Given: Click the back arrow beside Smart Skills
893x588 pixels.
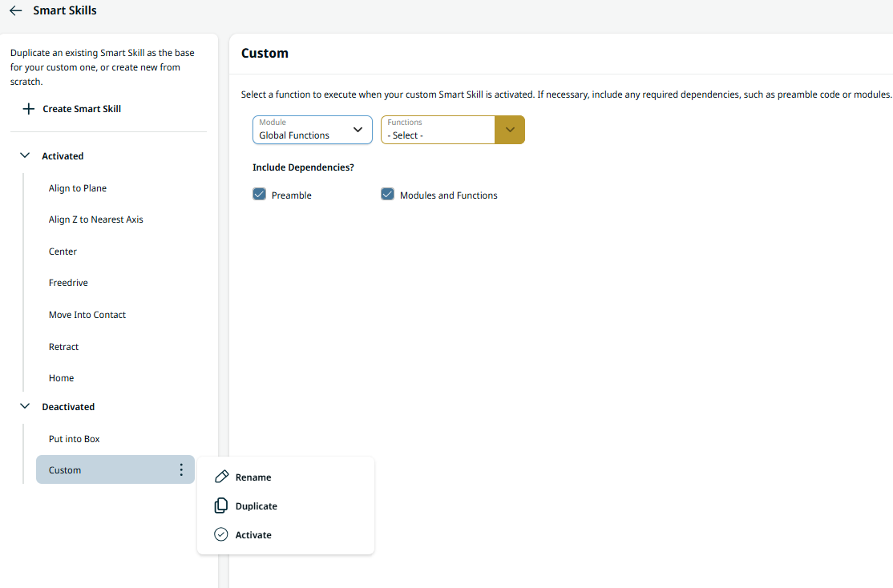Looking at the screenshot, I should (x=15, y=11).
